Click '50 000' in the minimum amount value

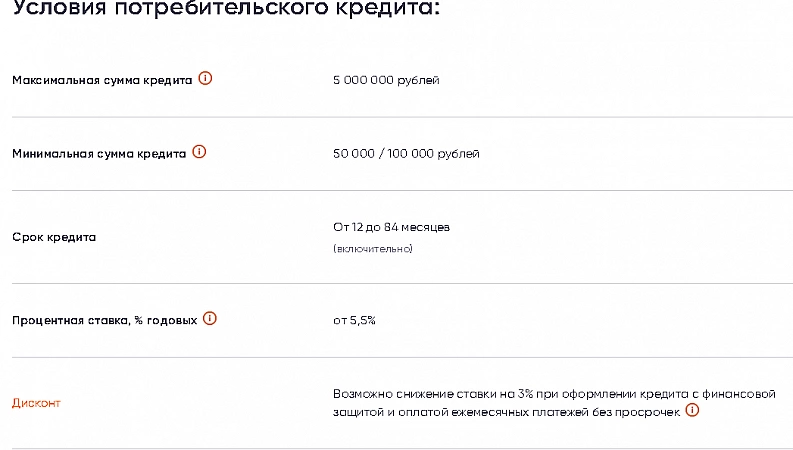coord(353,154)
